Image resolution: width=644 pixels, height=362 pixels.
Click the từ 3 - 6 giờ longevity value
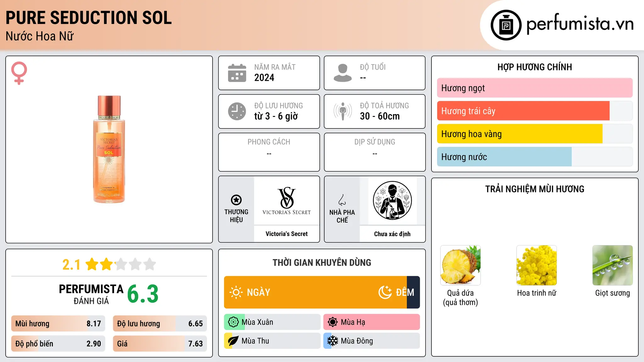pyautogui.click(x=276, y=116)
